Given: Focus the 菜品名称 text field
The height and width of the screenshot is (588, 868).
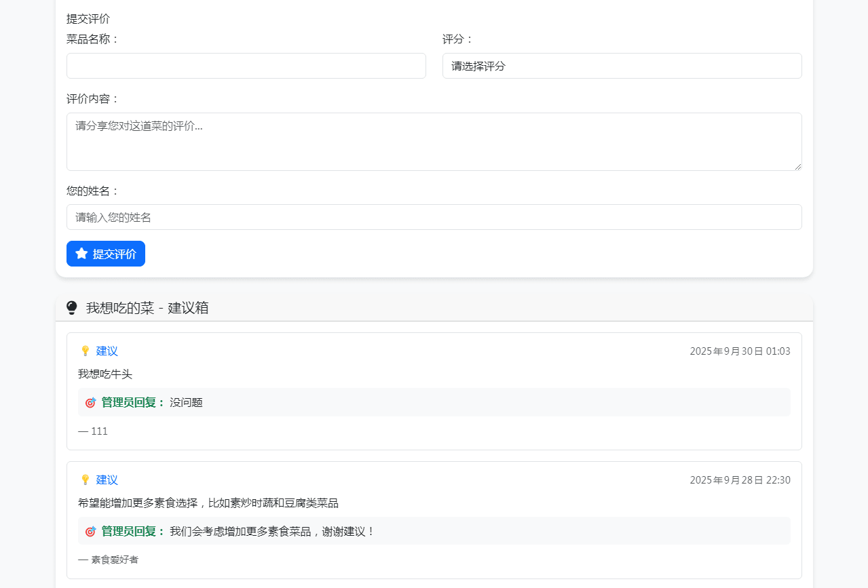Looking at the screenshot, I should click(246, 66).
